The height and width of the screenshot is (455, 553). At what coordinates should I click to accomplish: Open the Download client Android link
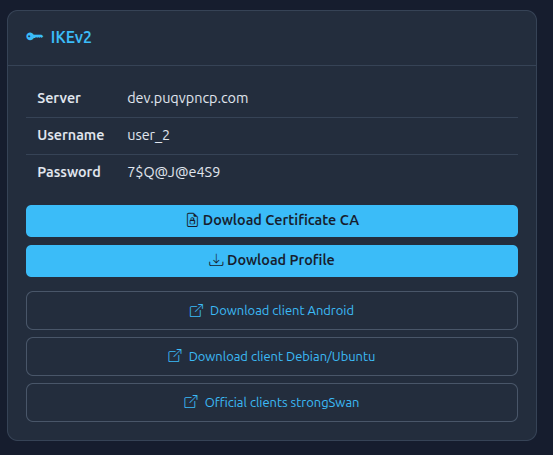tap(272, 311)
